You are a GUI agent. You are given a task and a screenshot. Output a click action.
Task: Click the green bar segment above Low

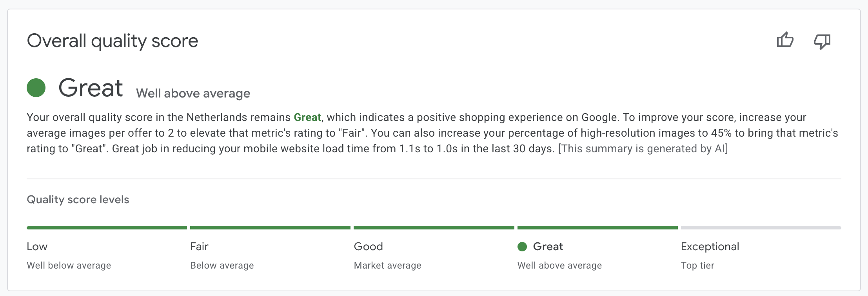(107, 228)
